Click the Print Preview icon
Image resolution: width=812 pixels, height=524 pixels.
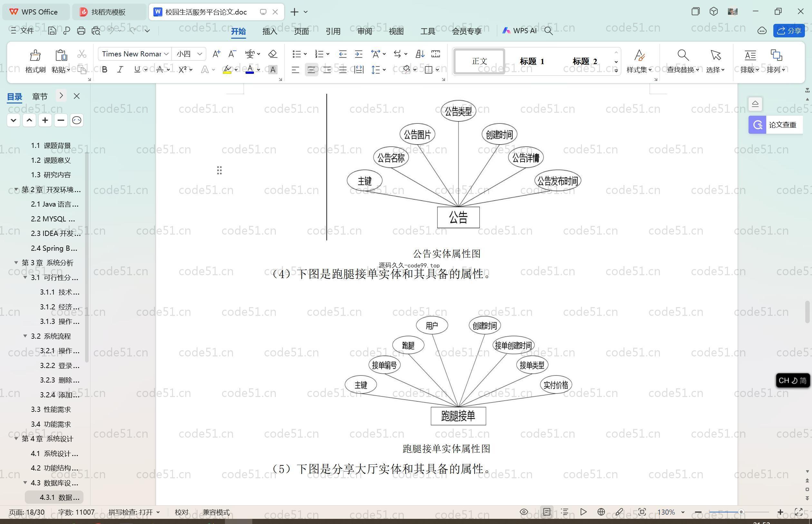click(x=96, y=31)
